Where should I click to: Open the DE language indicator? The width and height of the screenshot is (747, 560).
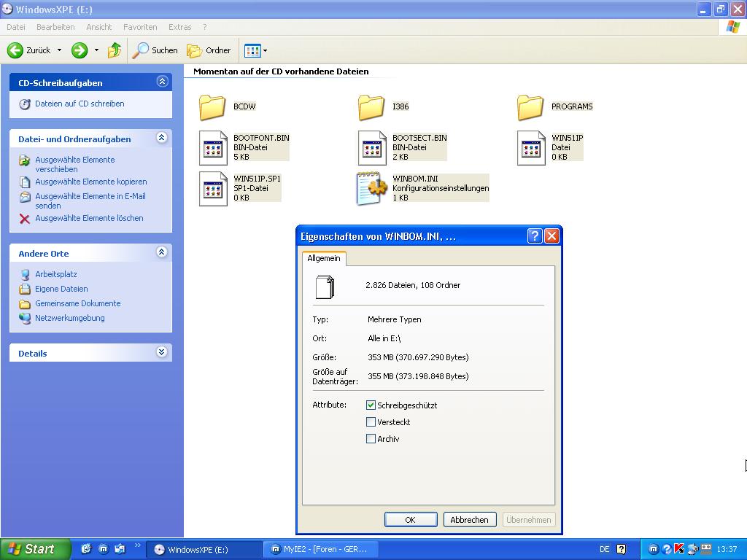605,549
